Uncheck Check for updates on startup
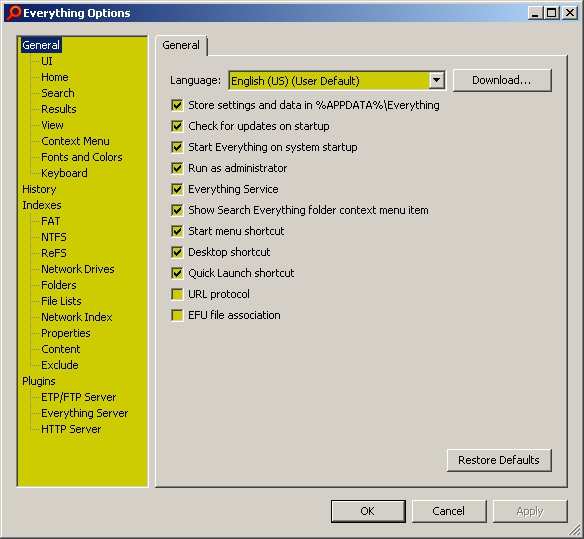Viewport: 584px width, 539px height. coord(177,126)
